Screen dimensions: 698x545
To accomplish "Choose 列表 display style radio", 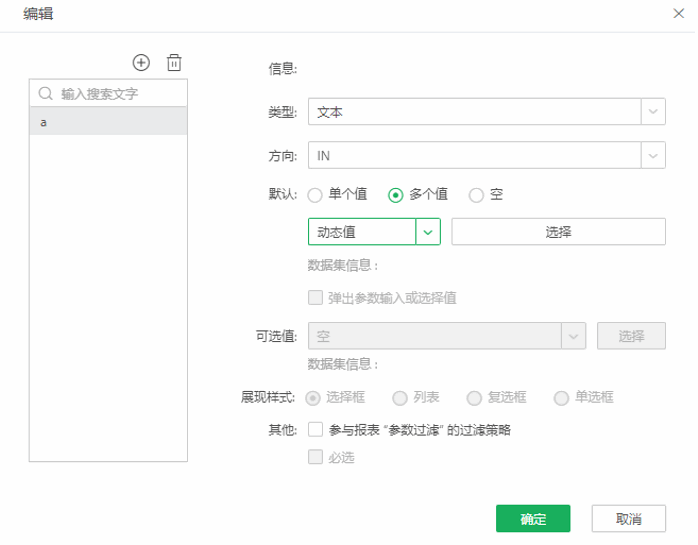I will pos(400,398).
